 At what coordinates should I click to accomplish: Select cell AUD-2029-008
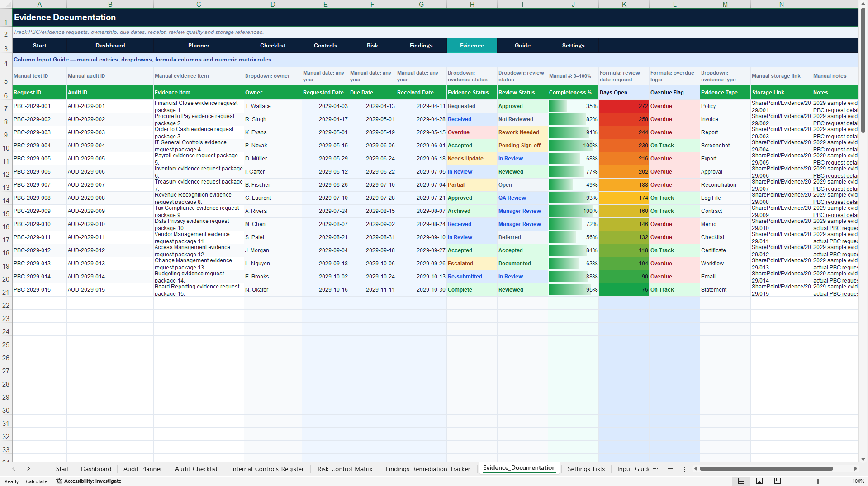[110, 198]
